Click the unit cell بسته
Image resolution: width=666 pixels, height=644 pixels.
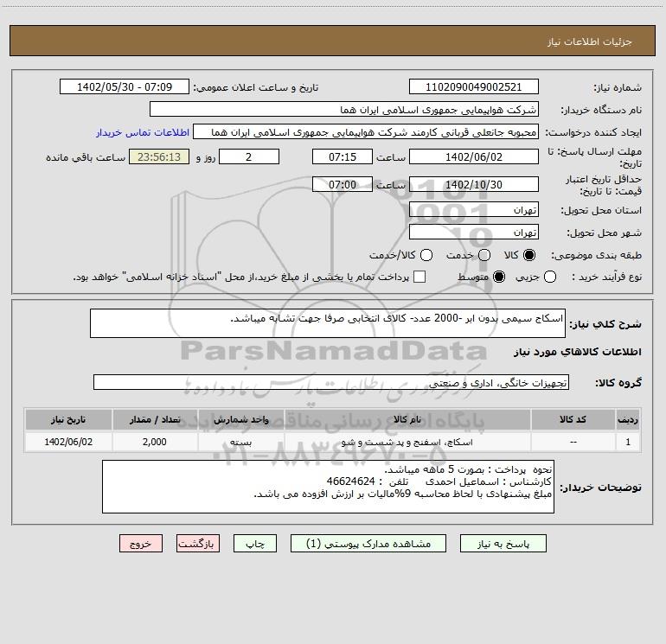(240, 442)
